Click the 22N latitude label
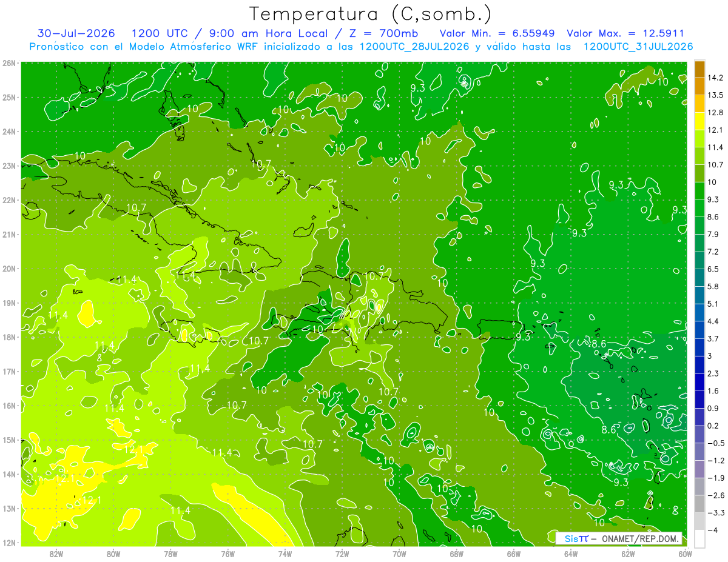This screenshot has width=728, height=562. 9,200
